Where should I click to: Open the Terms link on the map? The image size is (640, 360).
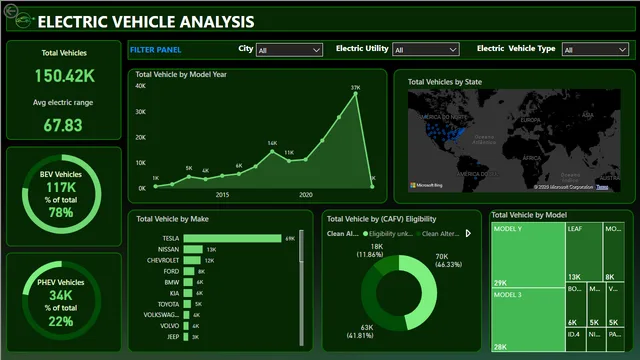(602, 187)
